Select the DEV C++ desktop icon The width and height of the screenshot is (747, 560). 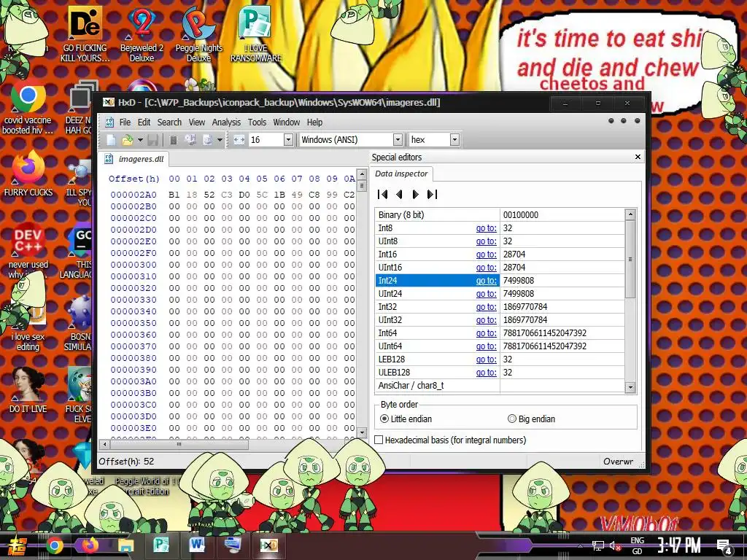tap(28, 251)
